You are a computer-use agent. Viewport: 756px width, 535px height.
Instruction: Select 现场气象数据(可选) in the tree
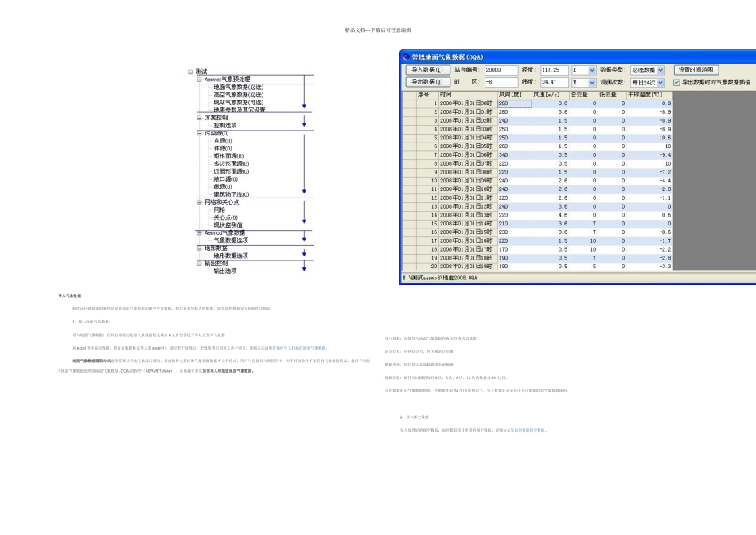[239, 102]
